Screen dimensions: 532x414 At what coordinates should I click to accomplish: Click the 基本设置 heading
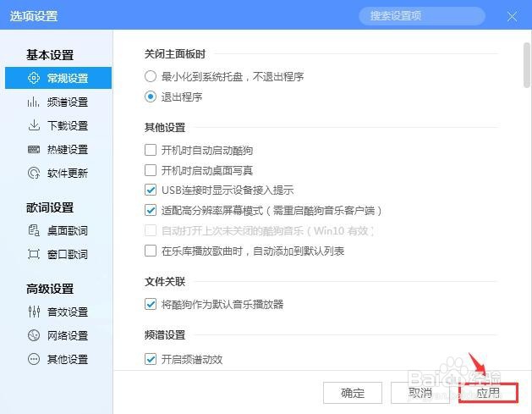tap(50, 55)
